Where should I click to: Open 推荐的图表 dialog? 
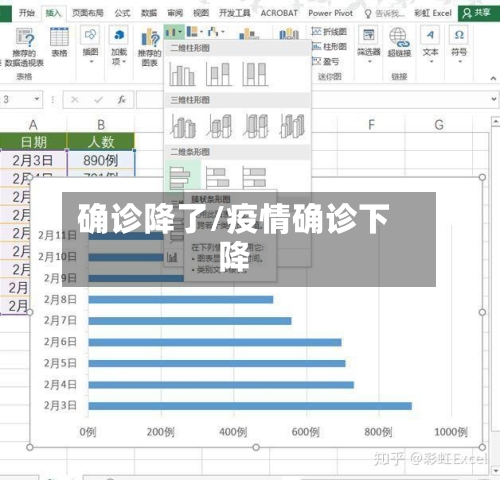pos(149,47)
